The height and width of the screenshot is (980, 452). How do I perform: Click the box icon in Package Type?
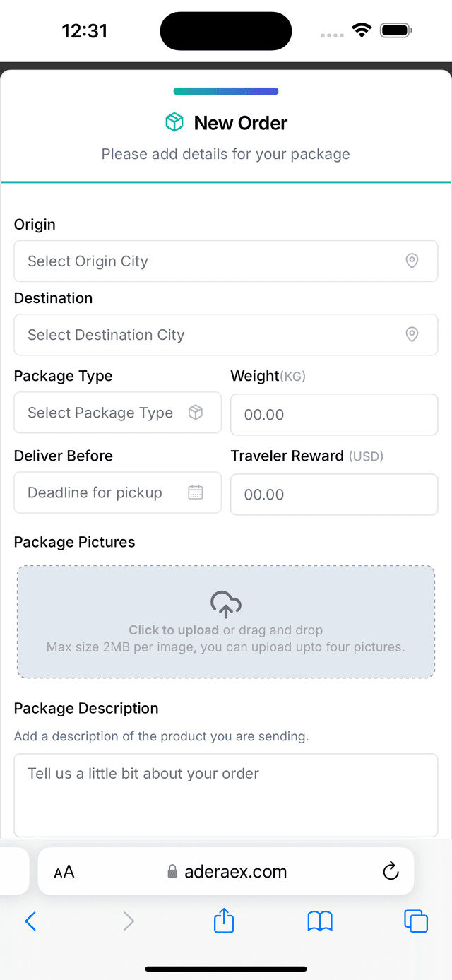(x=196, y=413)
